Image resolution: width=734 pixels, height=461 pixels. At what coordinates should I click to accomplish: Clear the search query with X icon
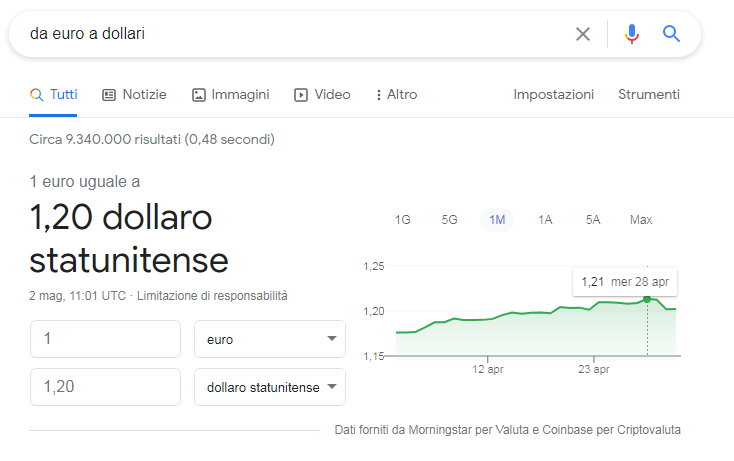pyautogui.click(x=583, y=34)
